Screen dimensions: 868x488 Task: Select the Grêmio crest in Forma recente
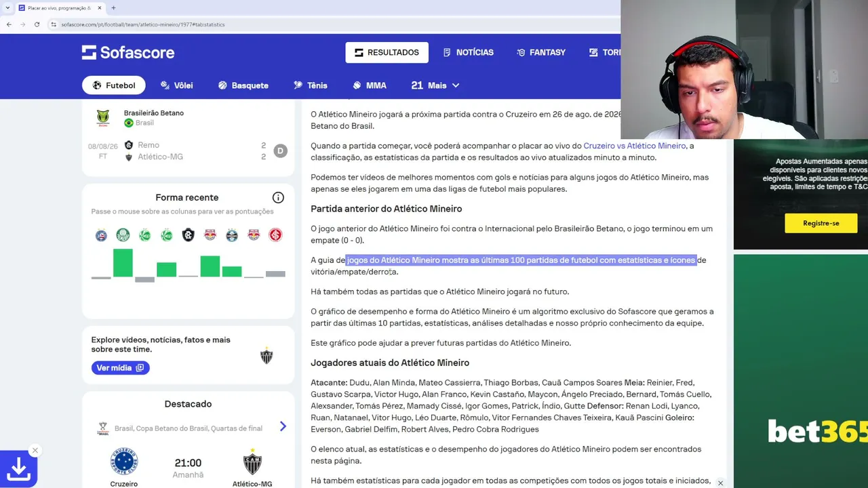click(x=232, y=235)
